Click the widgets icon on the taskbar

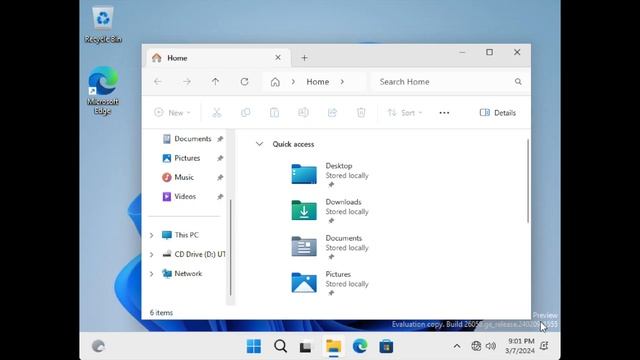(x=98, y=346)
